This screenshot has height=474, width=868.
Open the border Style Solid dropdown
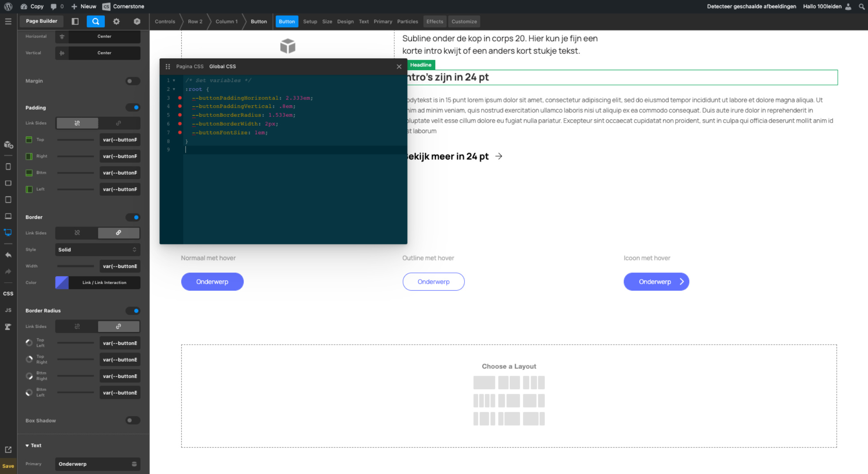point(97,250)
